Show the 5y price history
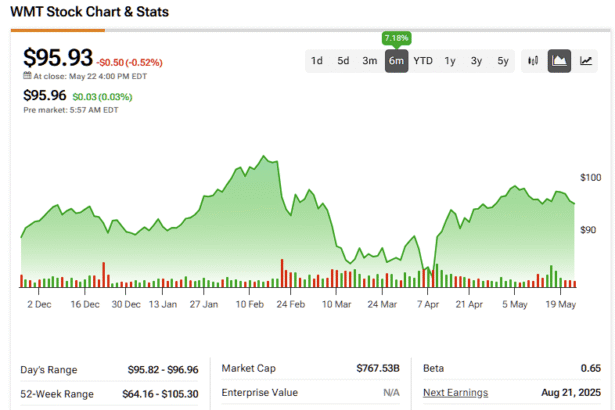 pos(503,61)
